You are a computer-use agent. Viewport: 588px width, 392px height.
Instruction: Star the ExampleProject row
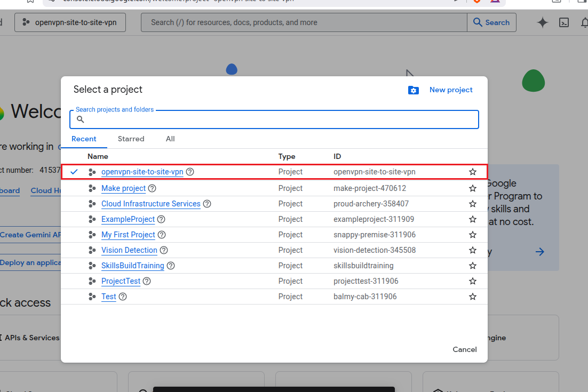473,219
